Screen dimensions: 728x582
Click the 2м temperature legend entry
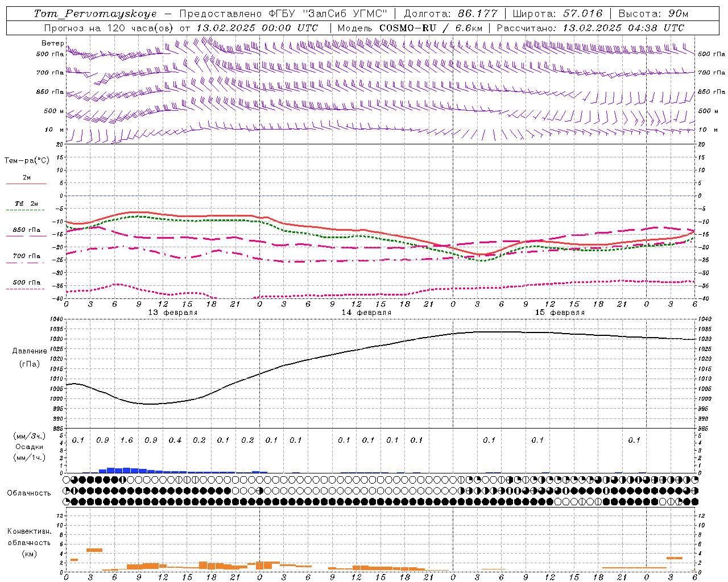27,178
